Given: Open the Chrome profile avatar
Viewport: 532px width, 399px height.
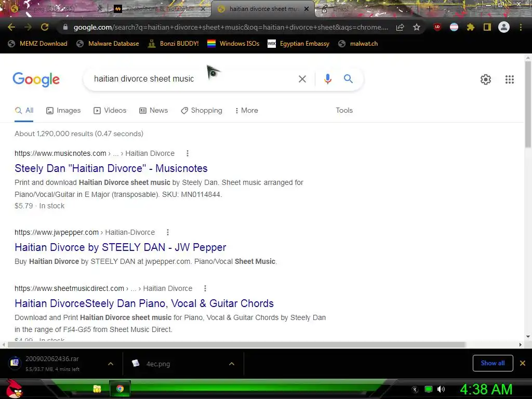Looking at the screenshot, I should pos(504,27).
